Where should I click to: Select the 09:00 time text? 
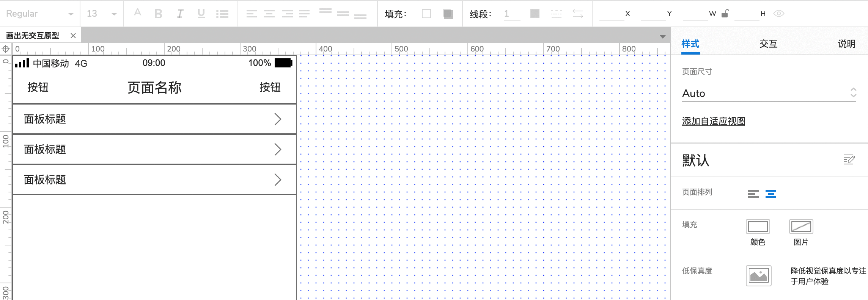[x=154, y=63]
